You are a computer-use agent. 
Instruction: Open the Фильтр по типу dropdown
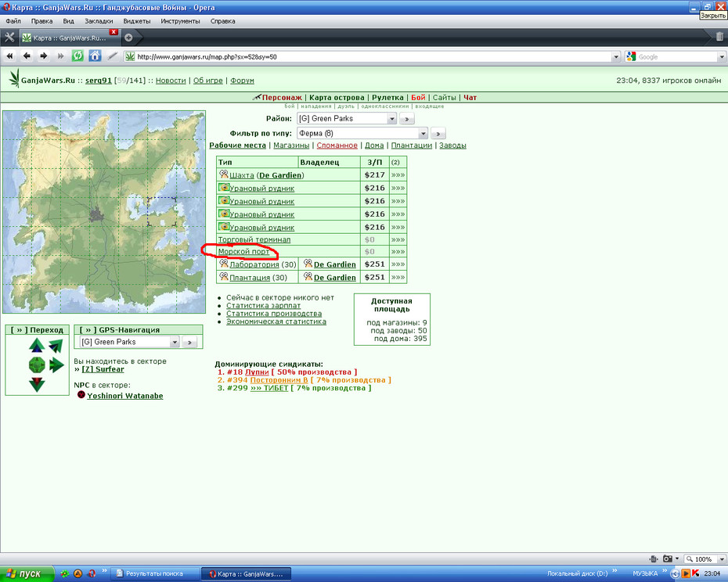point(362,133)
